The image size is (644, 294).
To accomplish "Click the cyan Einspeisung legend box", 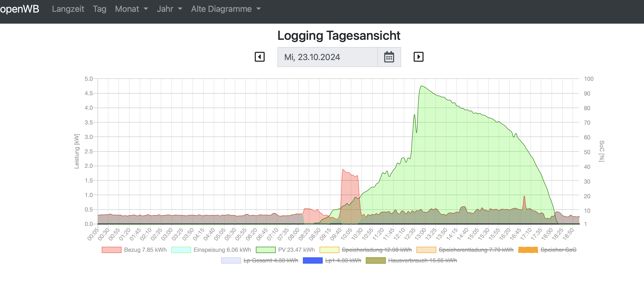I will pos(181,250).
